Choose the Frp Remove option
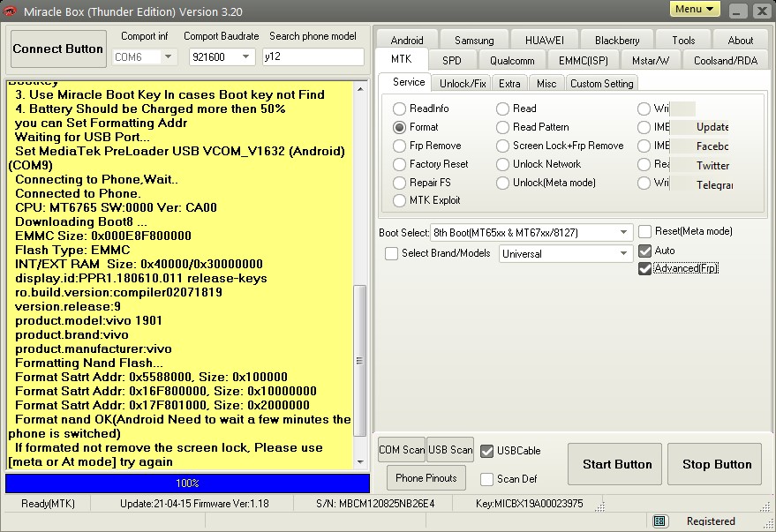 point(427,146)
